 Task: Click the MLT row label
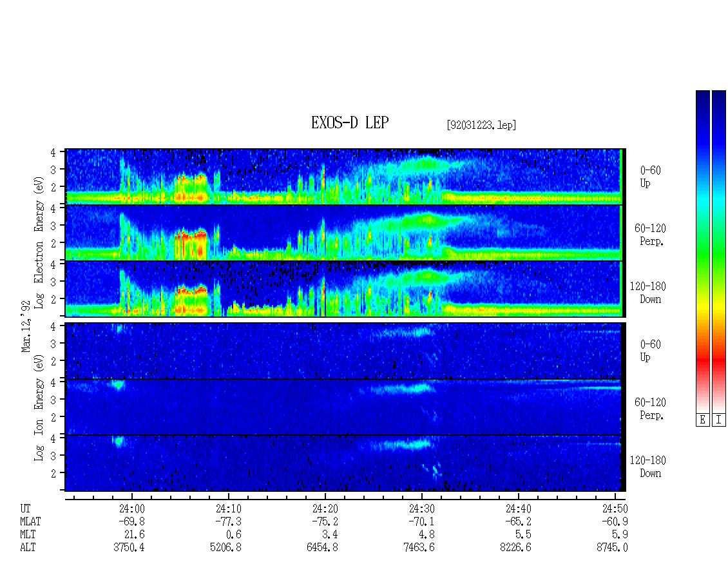(28, 535)
